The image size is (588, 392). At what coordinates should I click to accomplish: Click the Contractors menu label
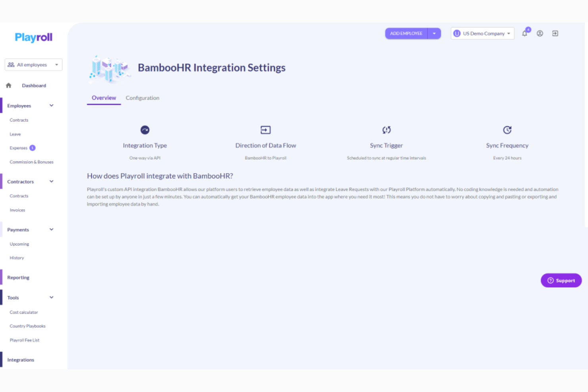coord(21,182)
